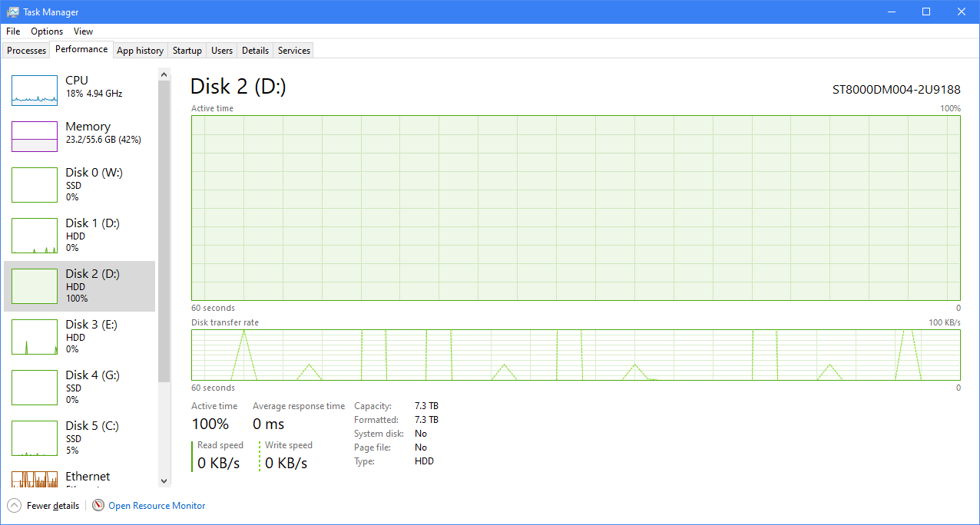The image size is (980, 525).
Task: Select the CPU mini graph thumbnail
Action: coord(35,90)
